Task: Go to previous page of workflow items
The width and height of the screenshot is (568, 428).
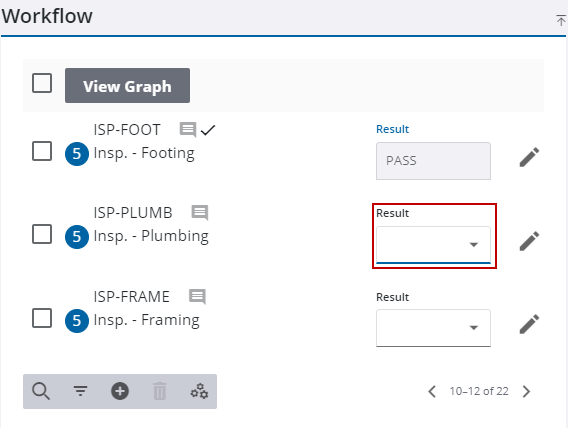Action: click(432, 391)
